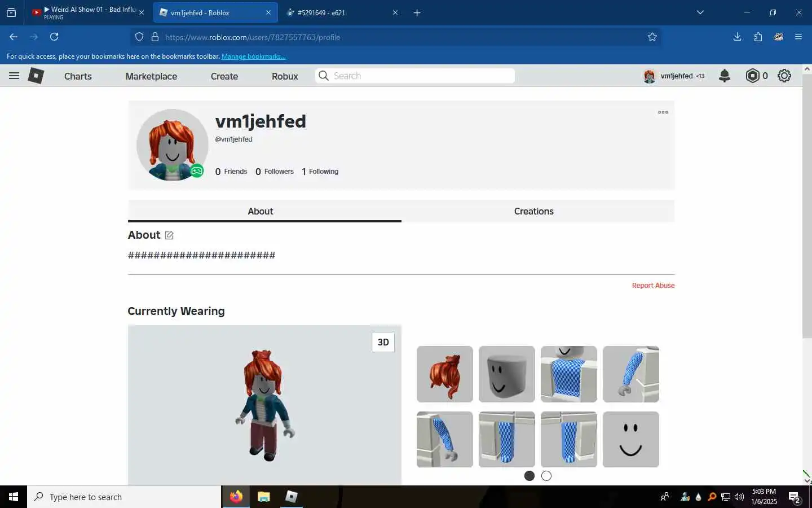Click the search magnifier icon
812x508 pixels.
coord(324,76)
